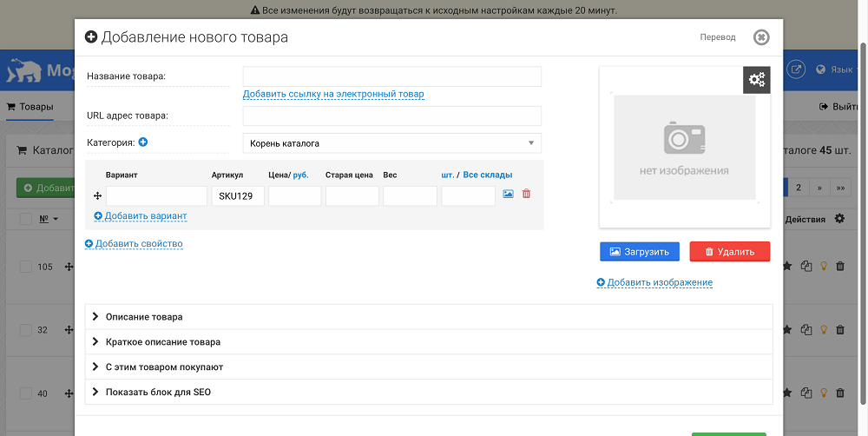This screenshot has width=868, height=436.
Task: Toggle the select-all checkbox in table header
Action: (x=26, y=219)
